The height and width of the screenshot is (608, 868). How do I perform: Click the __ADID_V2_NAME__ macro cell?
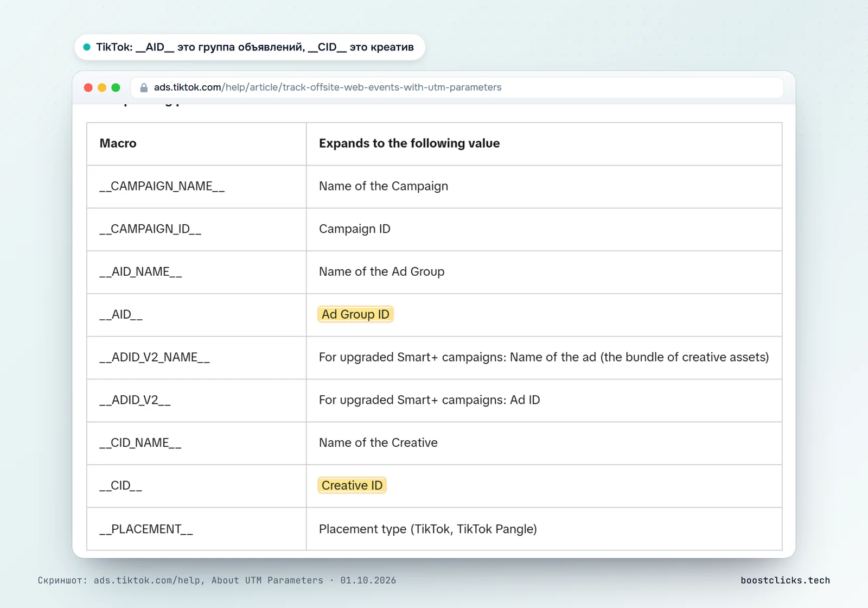(x=196, y=358)
